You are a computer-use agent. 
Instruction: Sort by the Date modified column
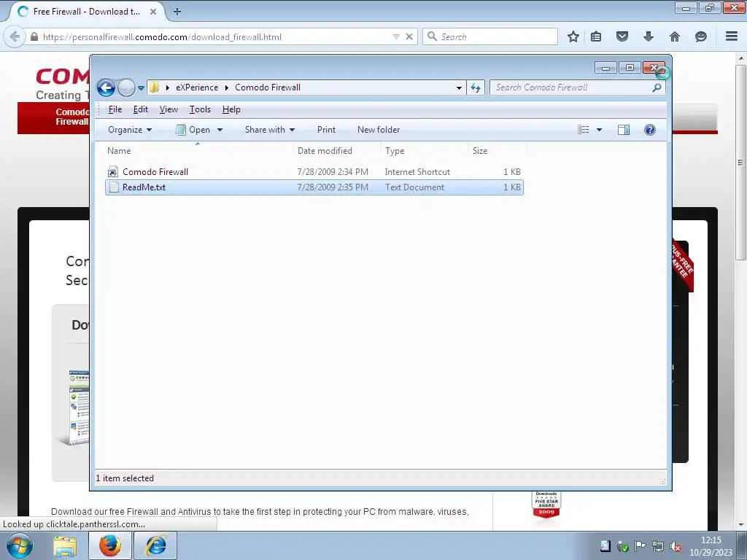pos(337,150)
